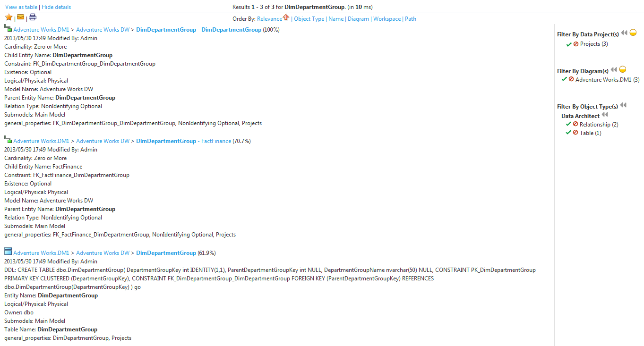The width and height of the screenshot is (644, 346).
Task: Collapse Filter By Object Type(s) with double arrow
Action: 623,105
